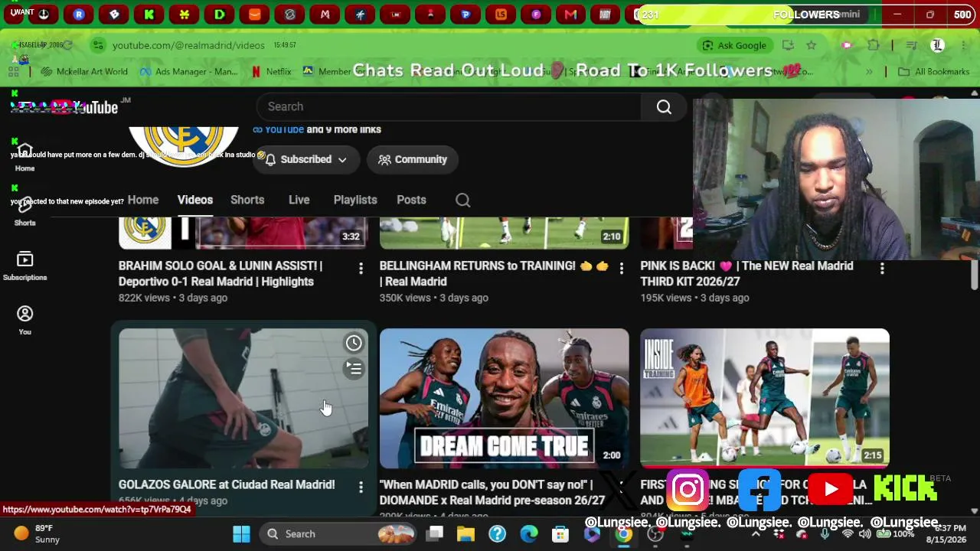Select the Videos channel tab
Viewport: 980px width, 551px height.
(x=195, y=200)
